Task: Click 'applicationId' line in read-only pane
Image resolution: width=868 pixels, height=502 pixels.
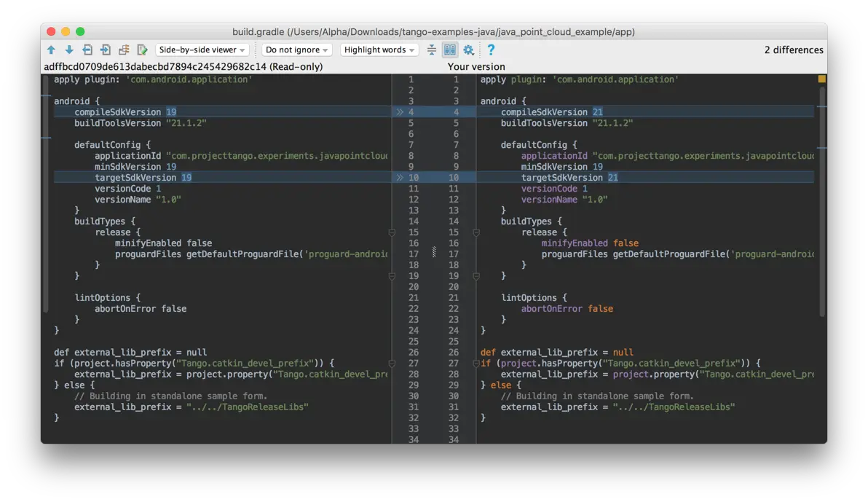Action: click(241, 156)
